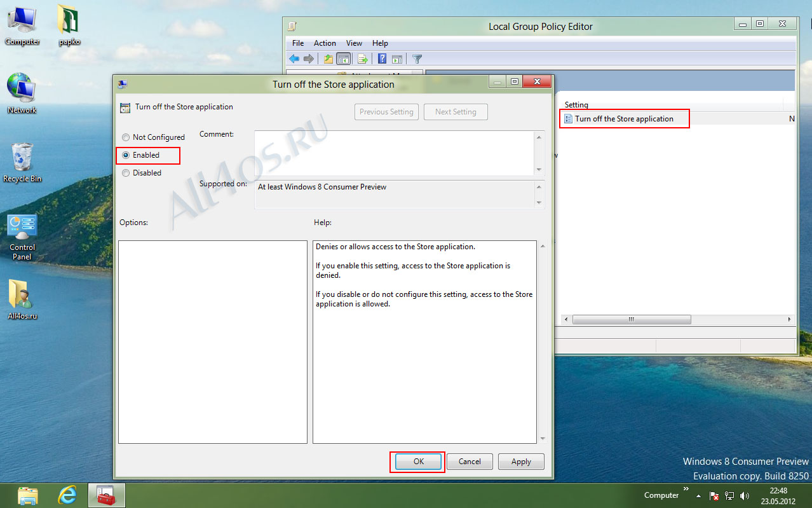Open the Action Center flag tray icon
The height and width of the screenshot is (508, 812).
(x=714, y=495)
